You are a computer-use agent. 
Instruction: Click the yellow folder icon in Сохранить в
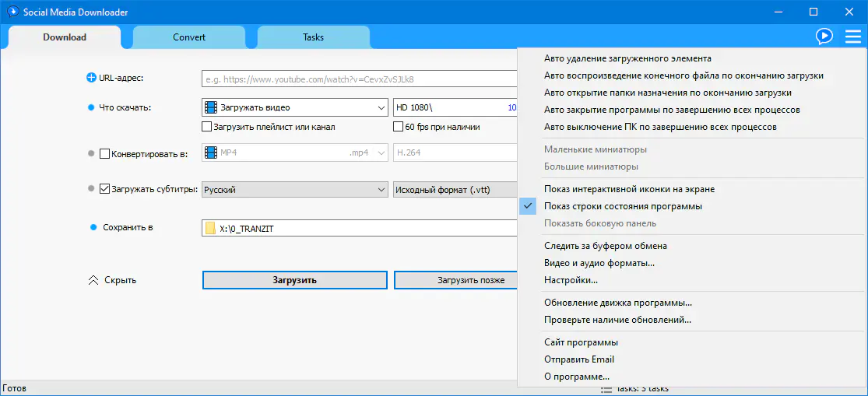(x=210, y=228)
